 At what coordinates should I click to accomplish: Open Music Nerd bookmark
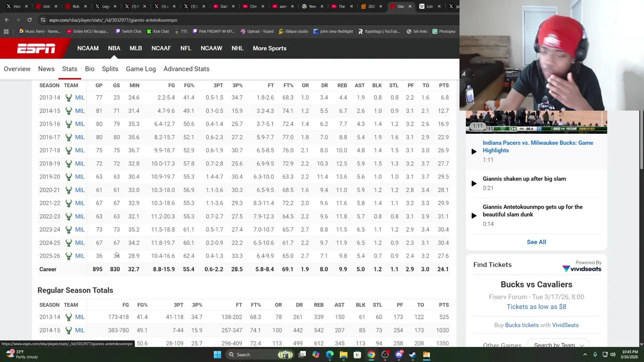pos(39,31)
